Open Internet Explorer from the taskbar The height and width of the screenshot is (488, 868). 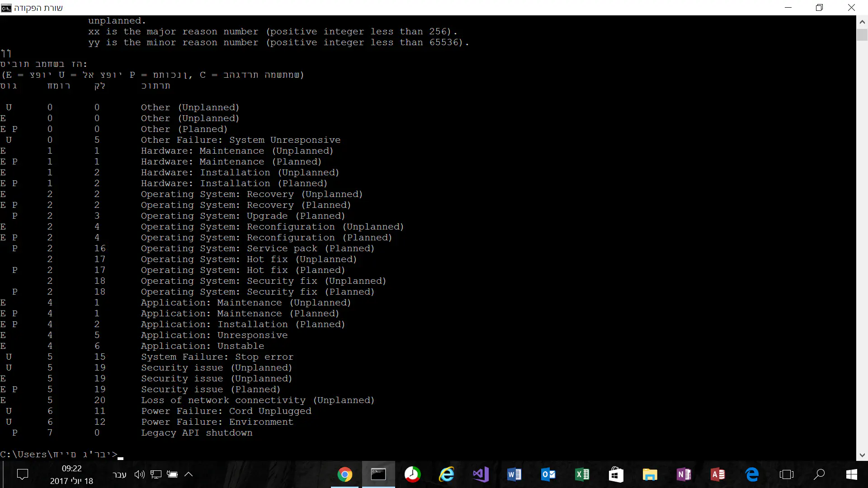(446, 474)
